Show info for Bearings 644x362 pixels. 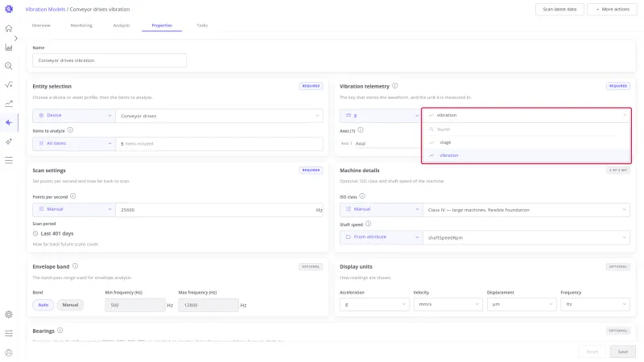click(x=60, y=331)
